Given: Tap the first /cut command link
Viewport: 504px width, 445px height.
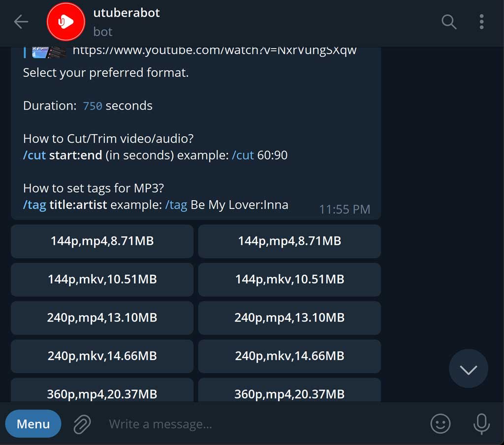Looking at the screenshot, I should pyautogui.click(x=34, y=155).
